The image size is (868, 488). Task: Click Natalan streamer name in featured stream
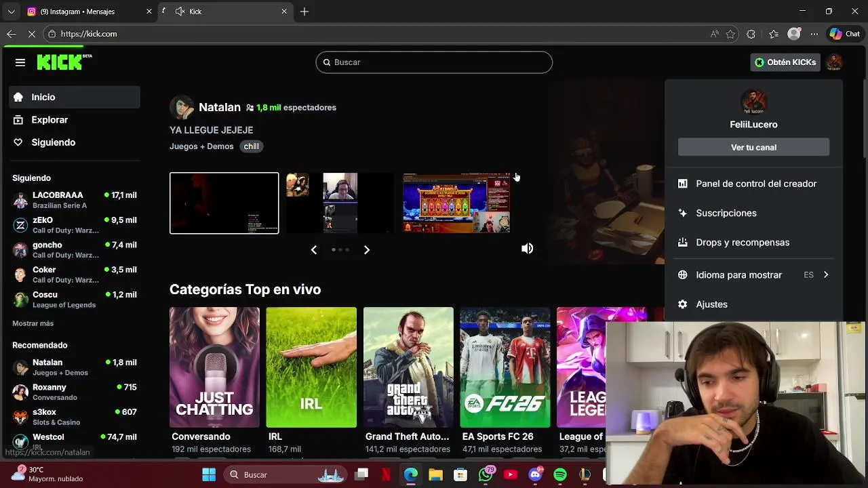[220, 107]
